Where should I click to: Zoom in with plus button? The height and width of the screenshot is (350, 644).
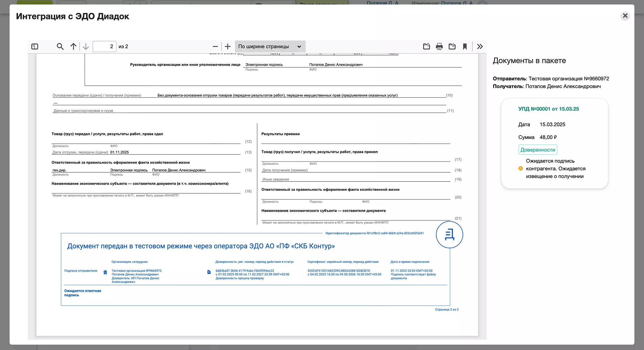(228, 46)
